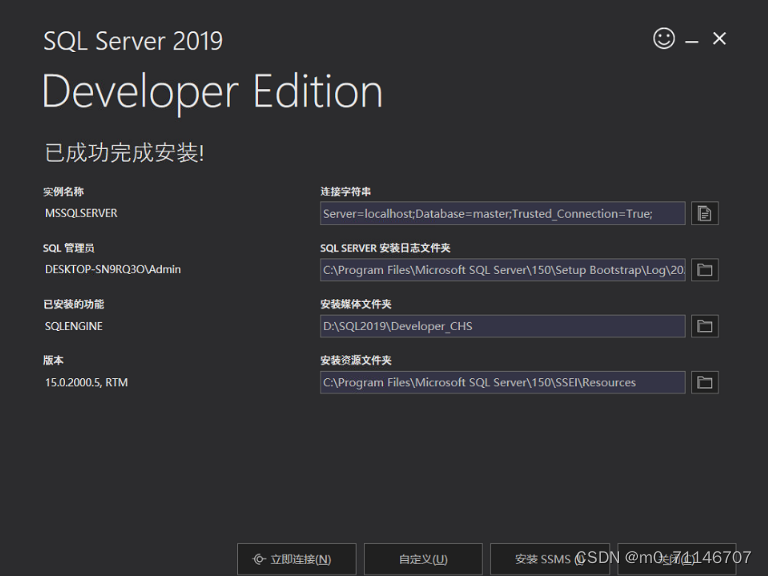Viewport: 768px width, 576px height.
Task: Click the 安装资源文件夹 label
Action: 356,360
